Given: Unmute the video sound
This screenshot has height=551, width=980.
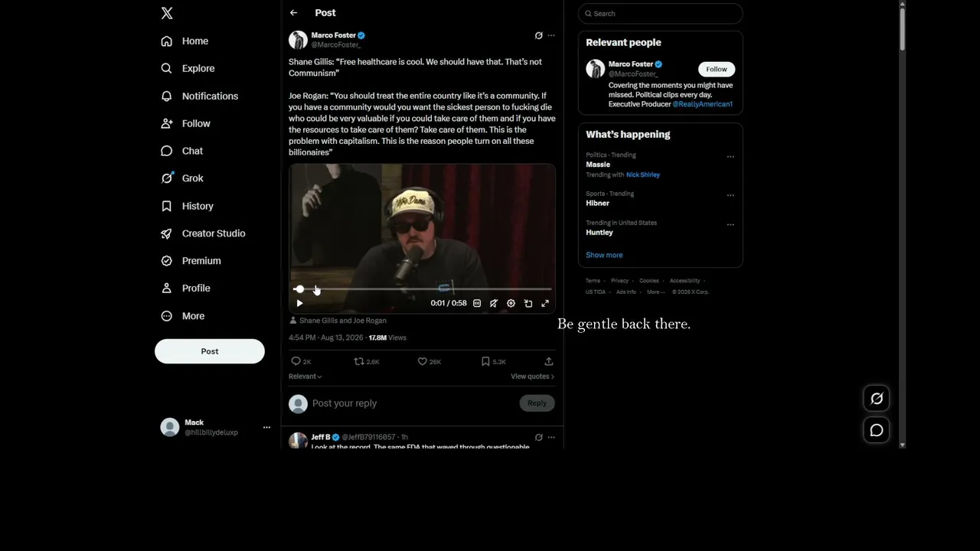Looking at the screenshot, I should (494, 304).
